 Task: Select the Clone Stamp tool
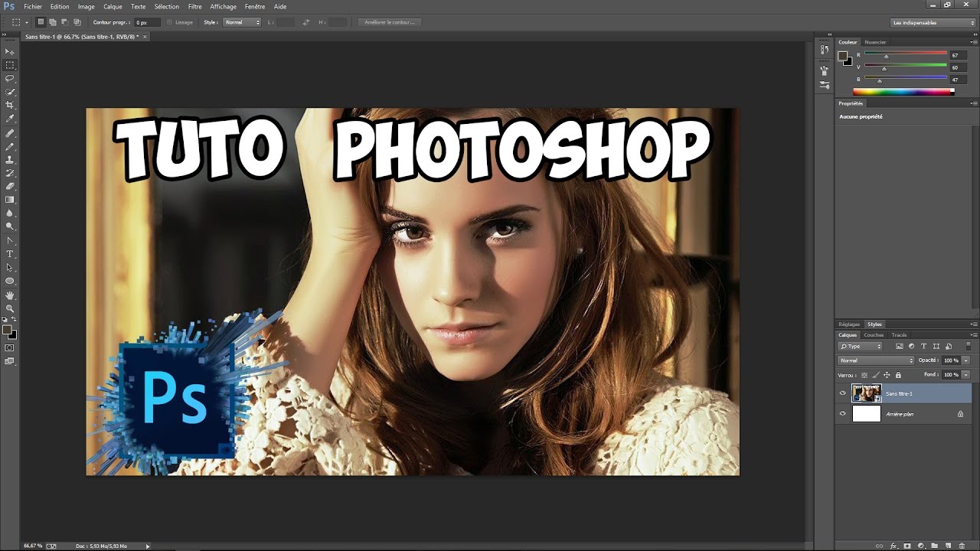10,160
